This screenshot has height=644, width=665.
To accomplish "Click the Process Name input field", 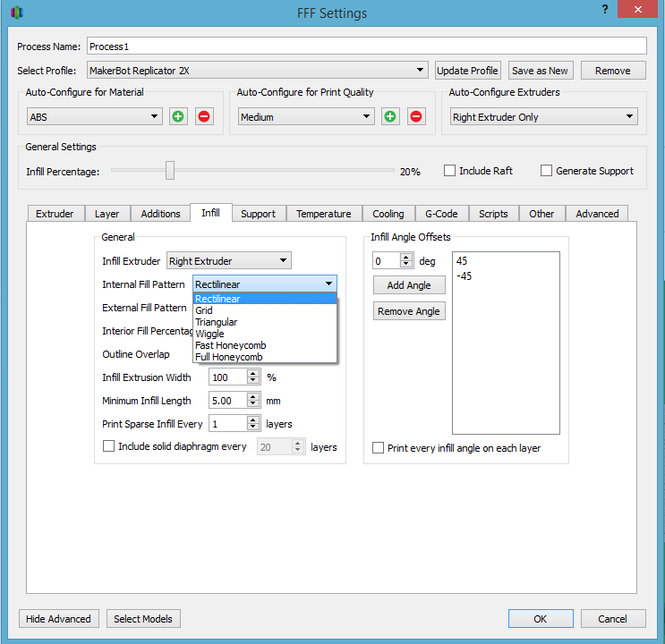I will pyautogui.click(x=367, y=46).
